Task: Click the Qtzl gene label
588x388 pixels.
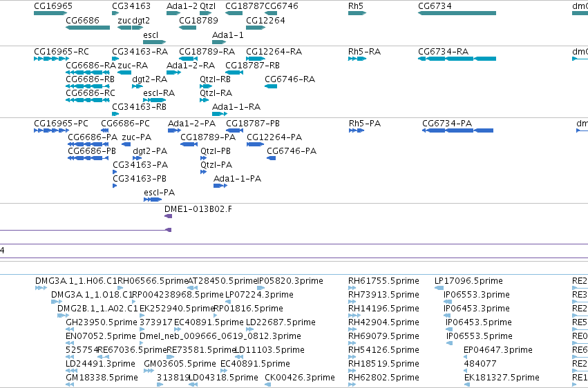Action: pos(208,6)
